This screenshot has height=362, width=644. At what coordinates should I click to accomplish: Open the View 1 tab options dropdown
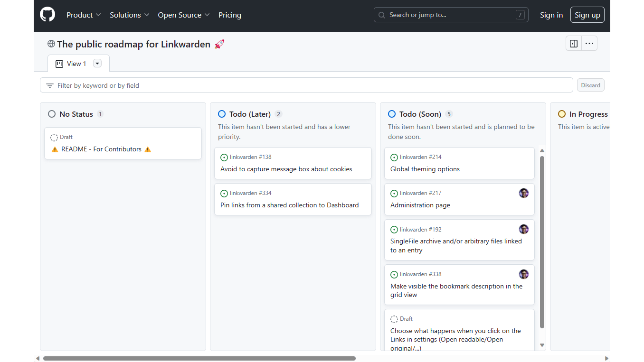97,64
